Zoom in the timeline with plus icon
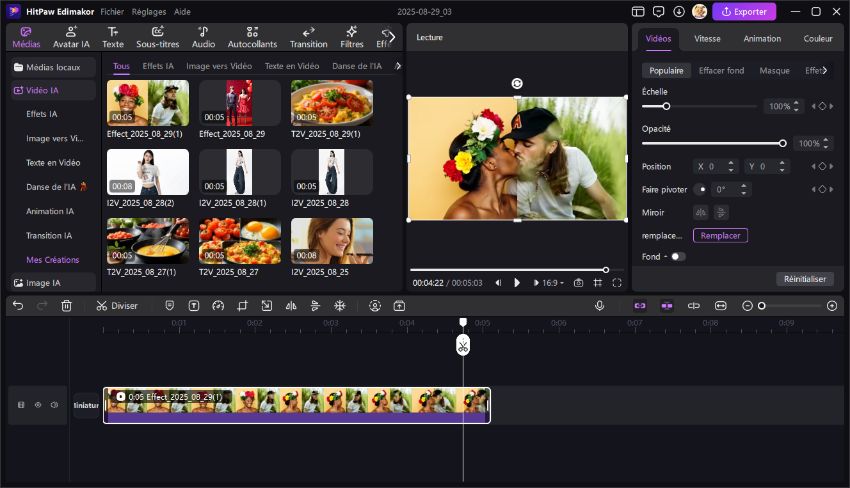The image size is (850, 488). (x=832, y=306)
